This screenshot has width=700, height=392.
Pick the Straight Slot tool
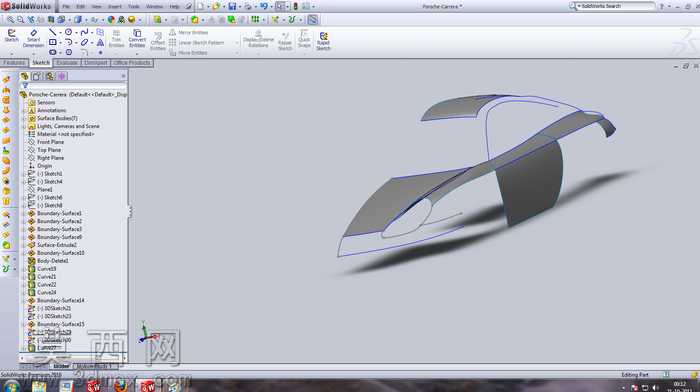pos(53,52)
